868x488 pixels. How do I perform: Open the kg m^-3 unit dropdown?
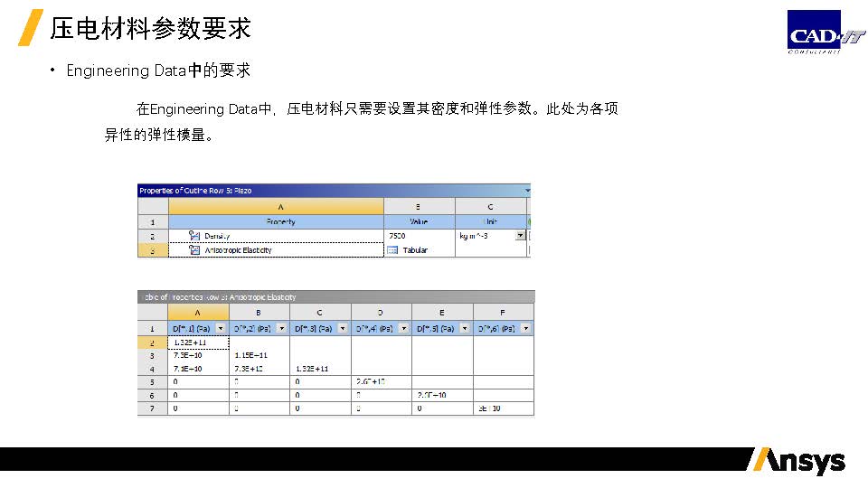point(520,236)
